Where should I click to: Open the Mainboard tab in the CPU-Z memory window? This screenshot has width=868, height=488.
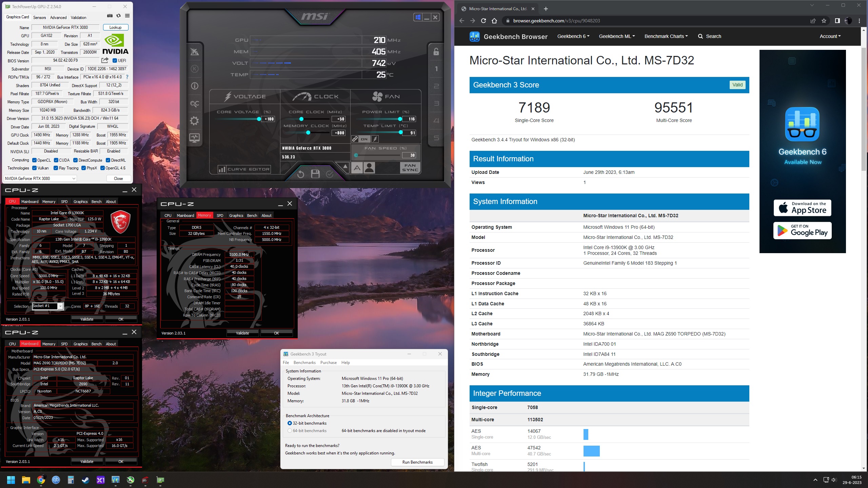click(x=185, y=216)
